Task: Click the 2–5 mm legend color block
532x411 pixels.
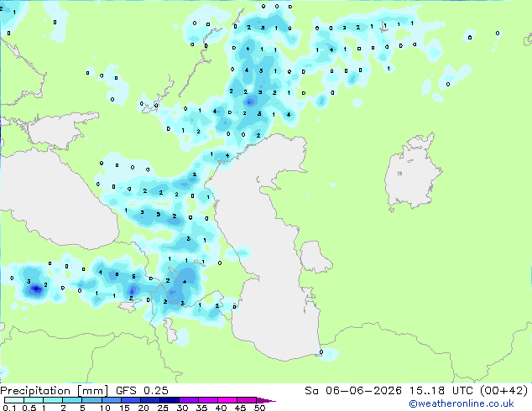Action: (x=72, y=400)
